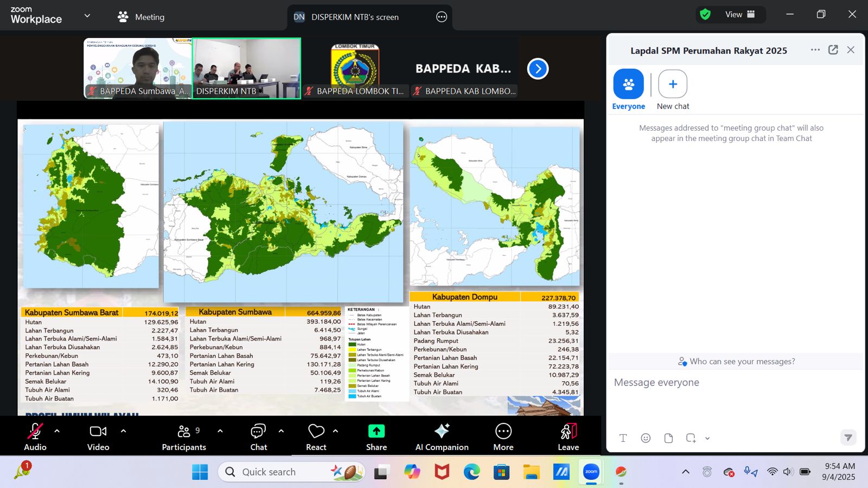Image resolution: width=868 pixels, height=488 pixels.
Task: Unmute the microphone with Audio button
Action: [x=35, y=436]
